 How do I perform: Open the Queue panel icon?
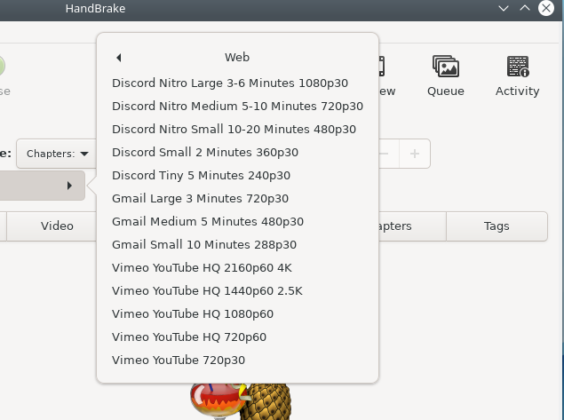[x=446, y=76]
